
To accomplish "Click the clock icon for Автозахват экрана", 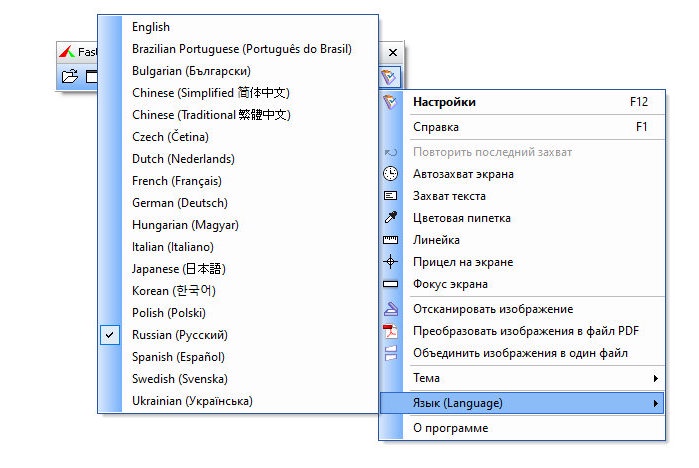I will point(391,173).
